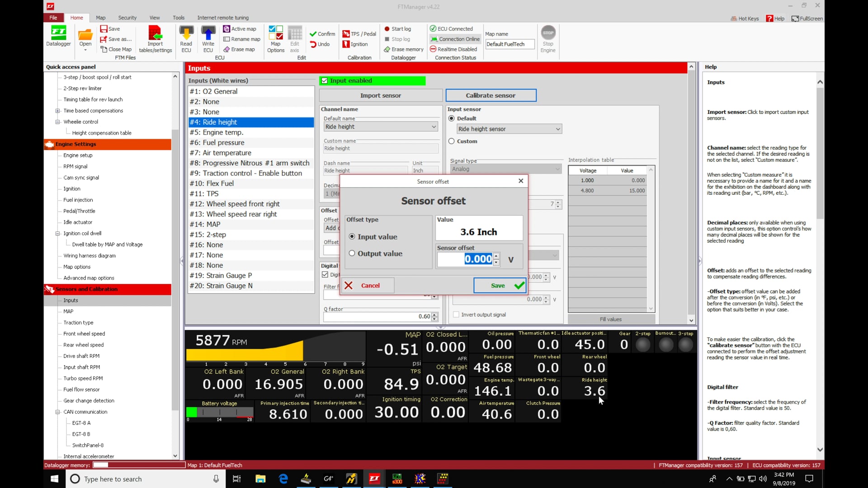Select the Output value radio option
Image resolution: width=868 pixels, height=488 pixels.
352,253
